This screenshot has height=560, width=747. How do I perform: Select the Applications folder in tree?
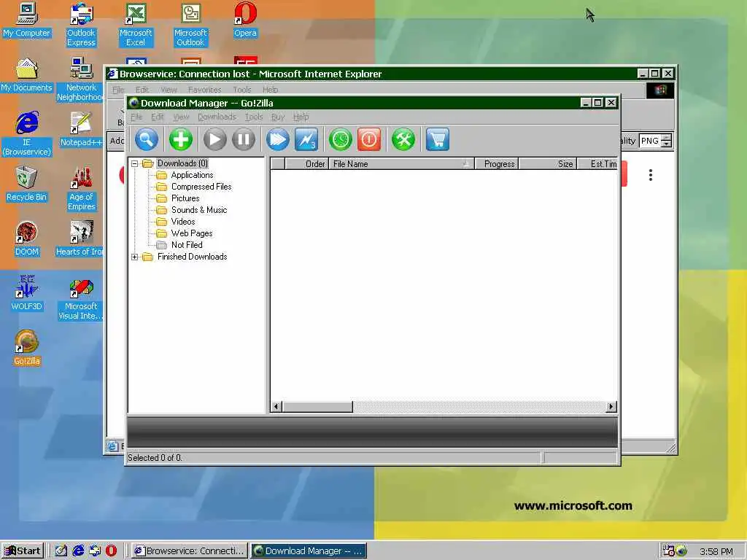[192, 175]
